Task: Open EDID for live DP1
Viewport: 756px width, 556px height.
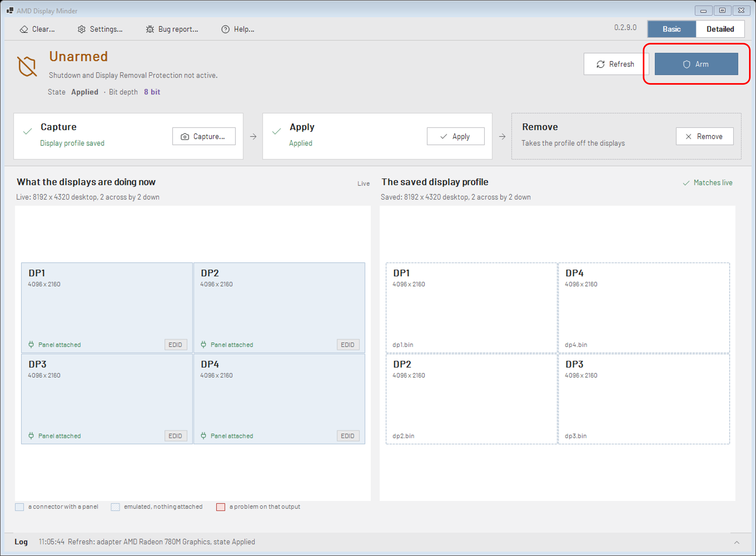Action: point(176,345)
